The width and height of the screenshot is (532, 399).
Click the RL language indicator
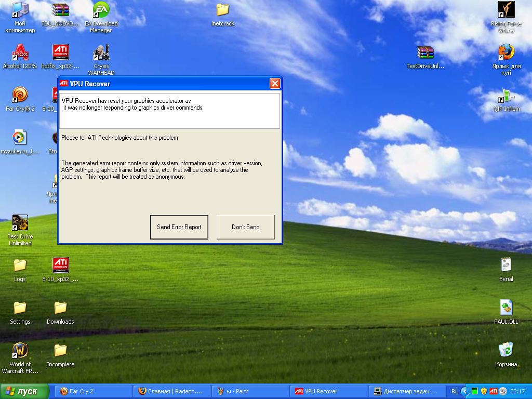pos(455,391)
